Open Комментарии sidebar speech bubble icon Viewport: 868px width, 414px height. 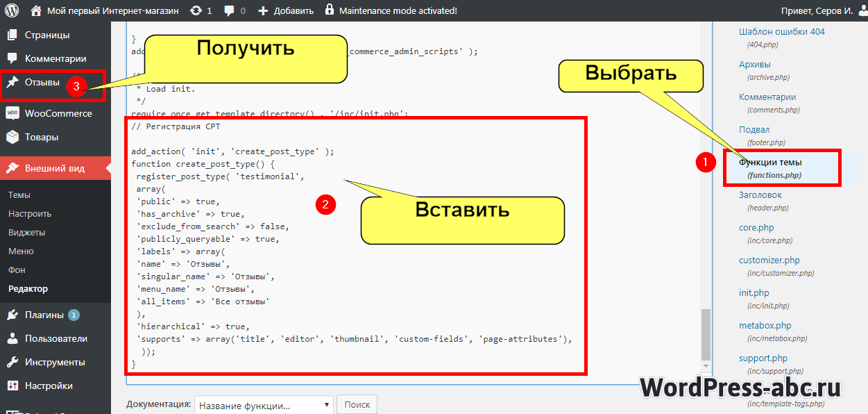(12, 58)
